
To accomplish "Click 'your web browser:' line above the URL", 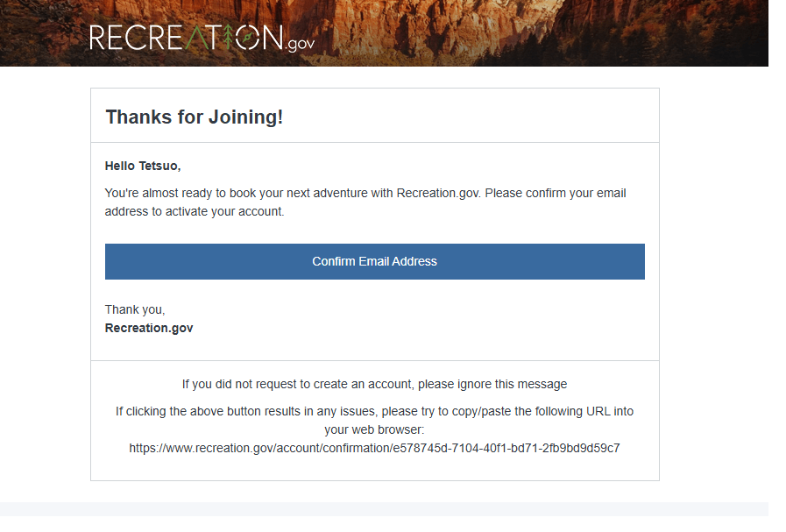I will [x=374, y=430].
